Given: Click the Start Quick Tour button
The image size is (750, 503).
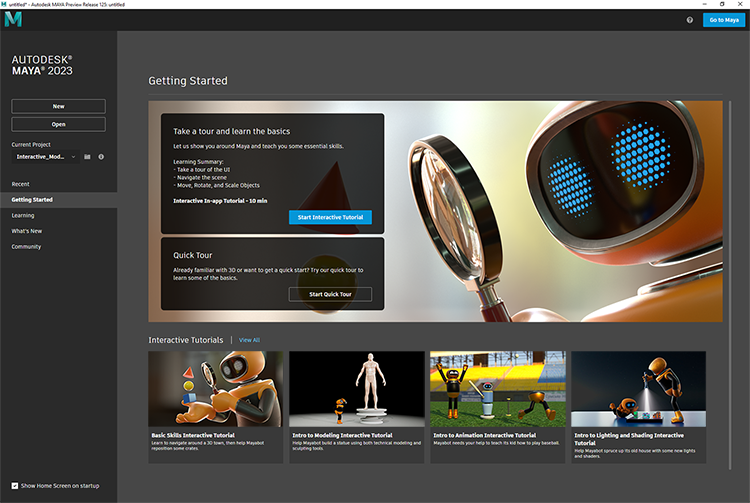Looking at the screenshot, I should (x=330, y=294).
